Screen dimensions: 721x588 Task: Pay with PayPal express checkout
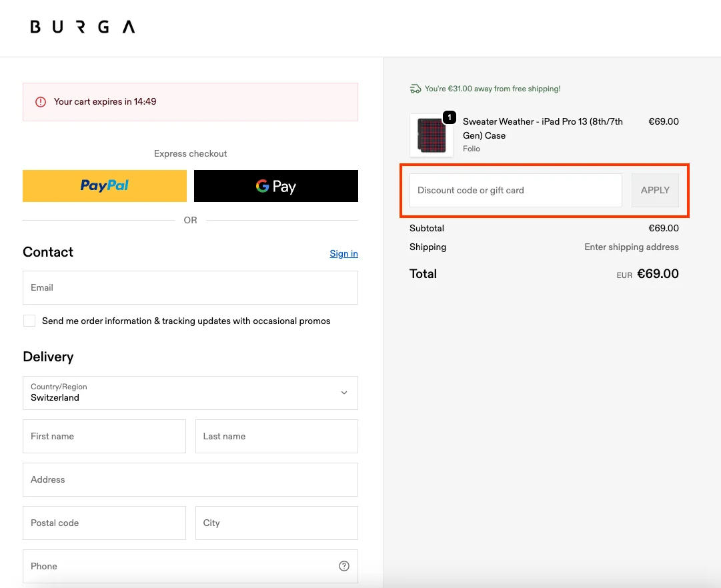tap(105, 186)
